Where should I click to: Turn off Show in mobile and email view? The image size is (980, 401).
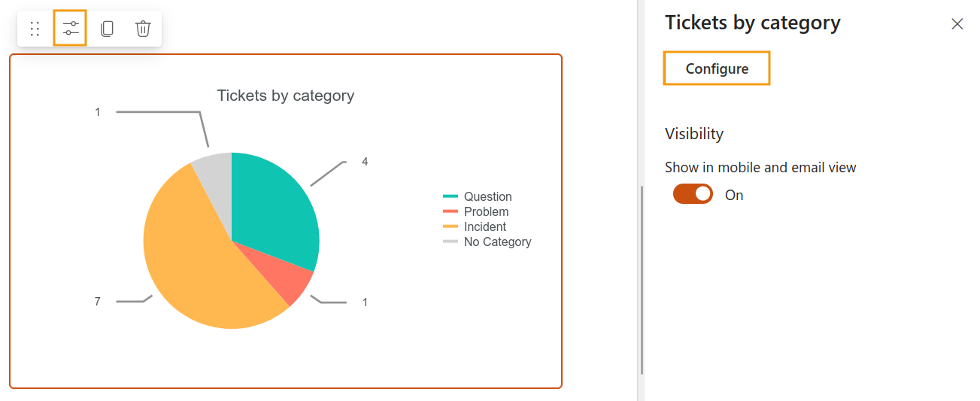(x=693, y=194)
